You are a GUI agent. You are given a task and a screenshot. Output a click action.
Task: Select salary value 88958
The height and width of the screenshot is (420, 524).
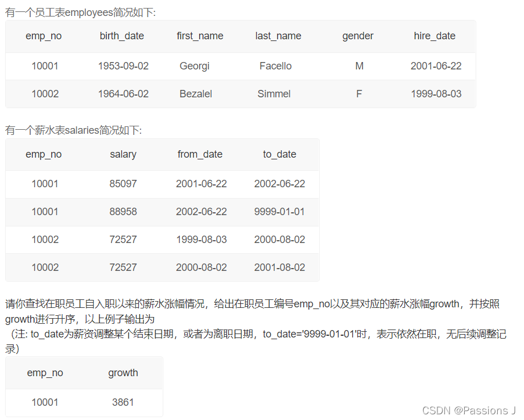(123, 211)
